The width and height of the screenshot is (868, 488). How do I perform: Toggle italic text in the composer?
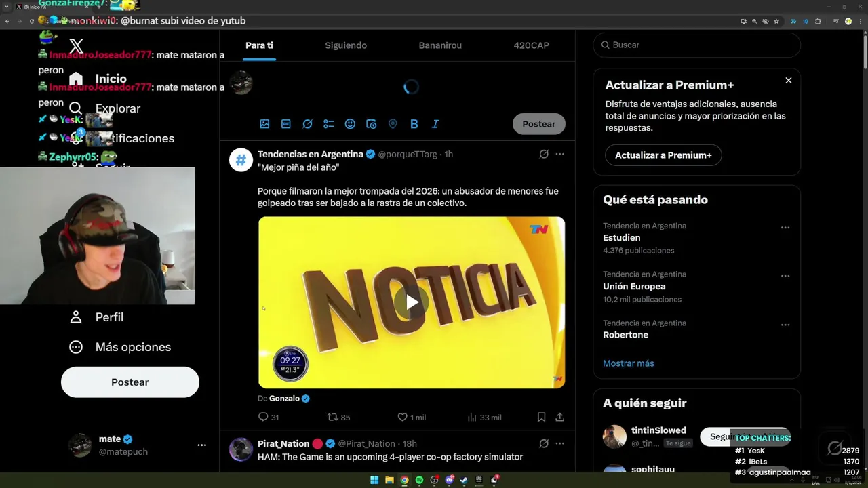pyautogui.click(x=435, y=124)
